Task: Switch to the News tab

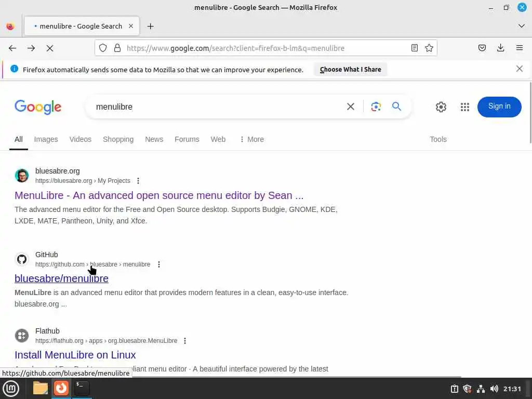Action: coord(154,139)
